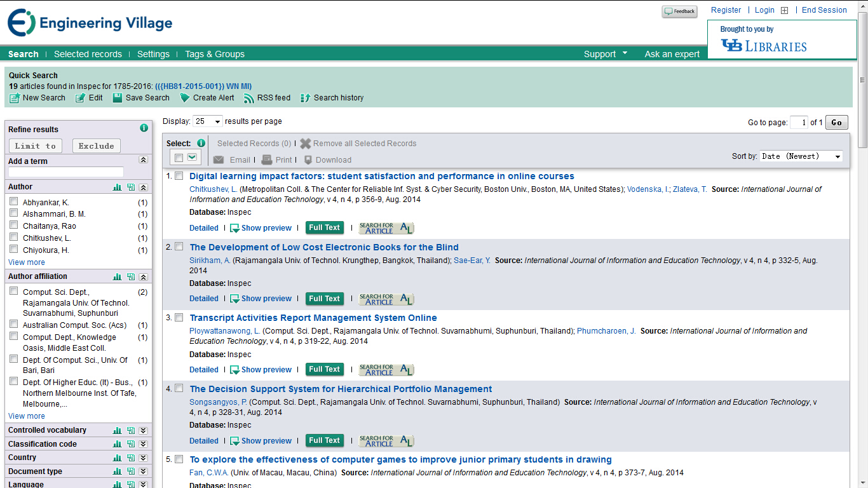Click the plus icon beside Login
This screenshot has height=488, width=868.
point(784,10)
